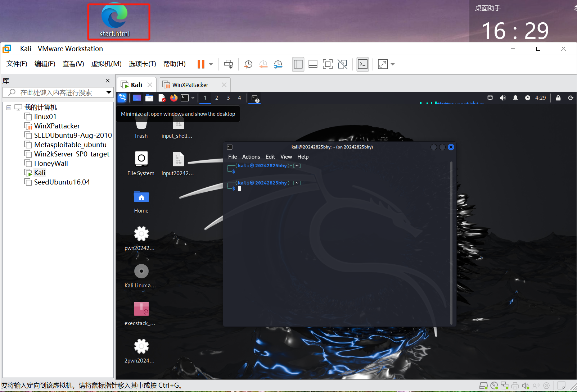Screen dimensions: 577x392
Task: Click the terminal window taskbar button
Action: (255, 98)
